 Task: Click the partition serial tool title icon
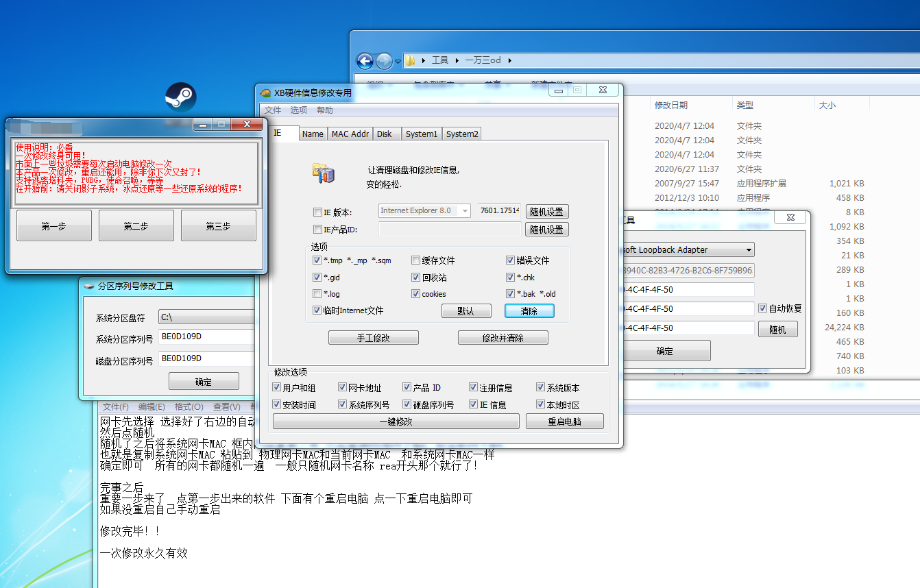tap(88, 286)
